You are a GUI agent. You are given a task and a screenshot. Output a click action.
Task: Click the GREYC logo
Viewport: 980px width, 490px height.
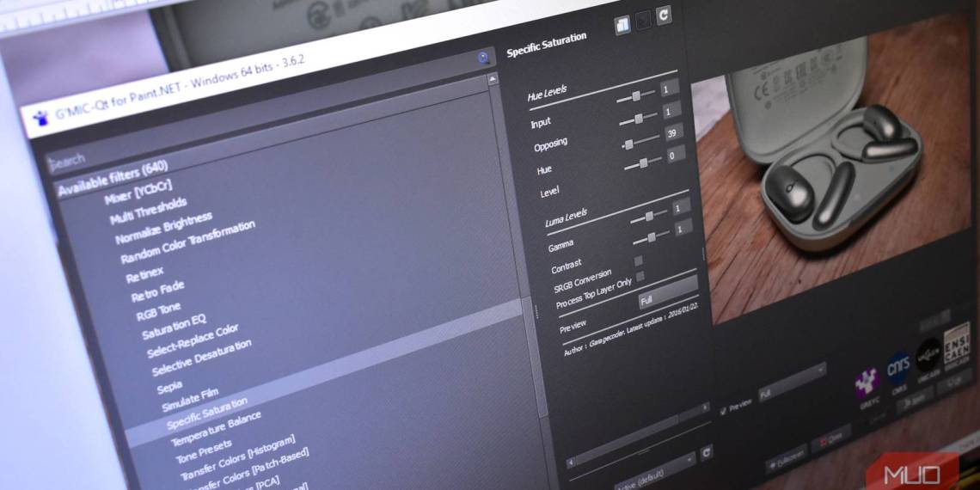867,384
